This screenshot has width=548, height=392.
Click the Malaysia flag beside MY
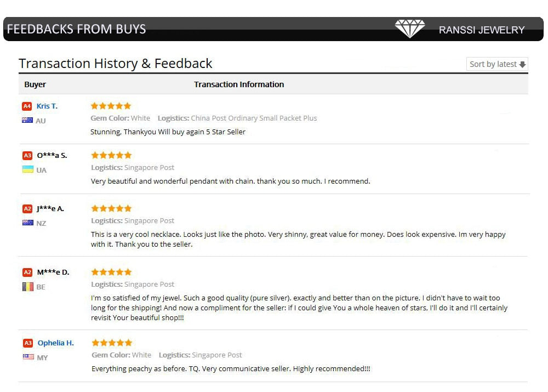coord(27,357)
